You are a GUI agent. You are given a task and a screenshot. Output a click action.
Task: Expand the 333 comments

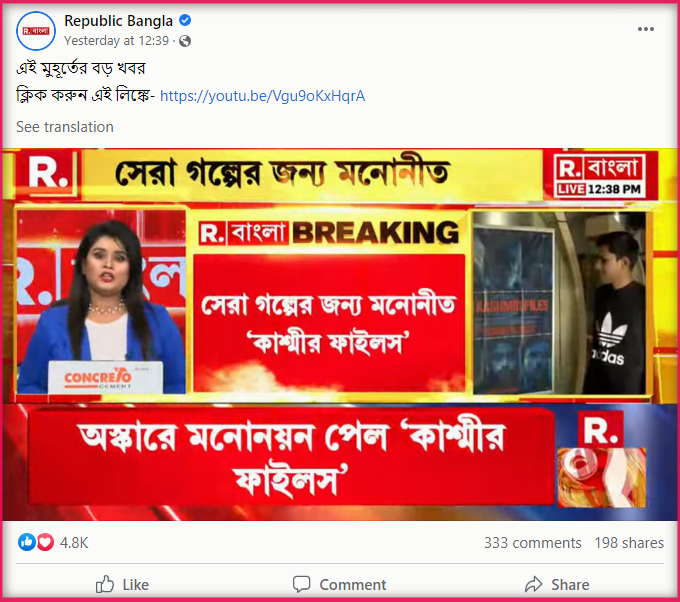(533, 543)
